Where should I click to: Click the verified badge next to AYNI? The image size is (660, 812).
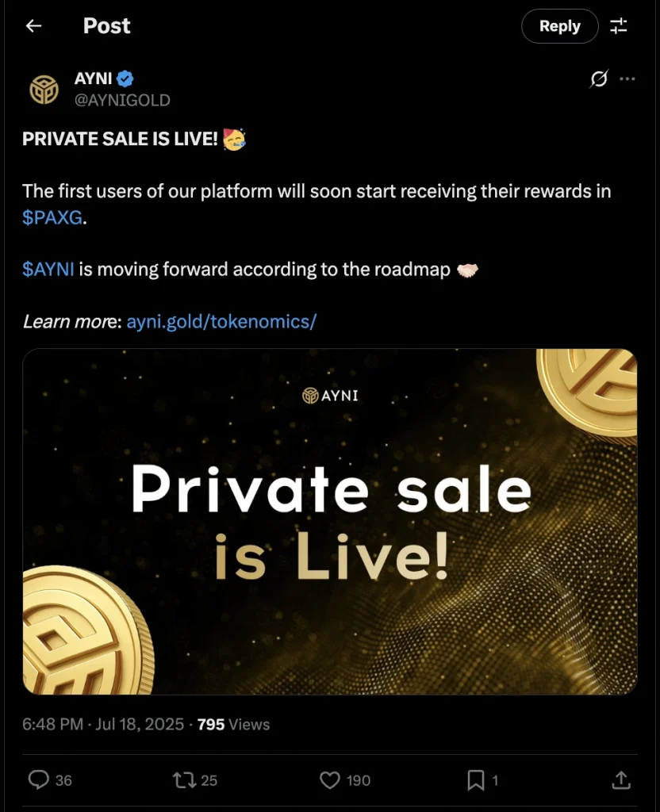pos(125,78)
